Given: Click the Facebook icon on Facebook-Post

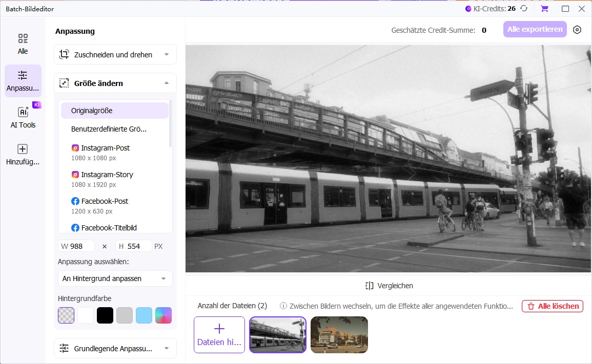Looking at the screenshot, I should (75, 201).
